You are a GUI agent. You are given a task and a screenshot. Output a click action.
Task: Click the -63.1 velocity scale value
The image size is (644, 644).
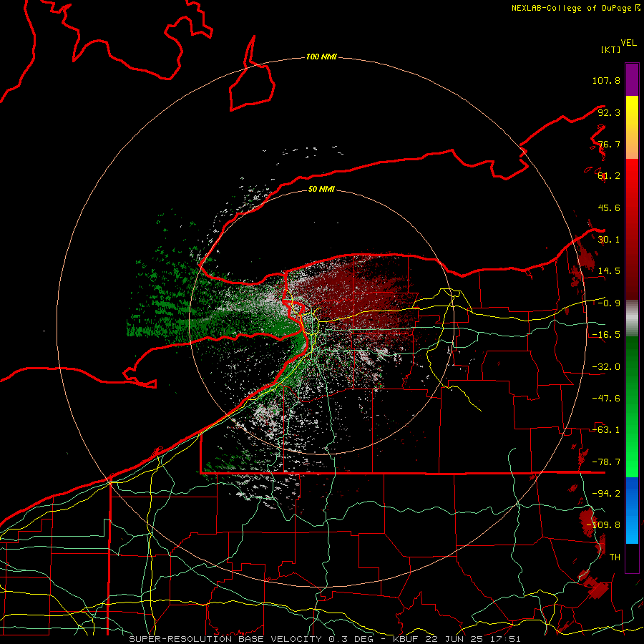tap(606, 430)
